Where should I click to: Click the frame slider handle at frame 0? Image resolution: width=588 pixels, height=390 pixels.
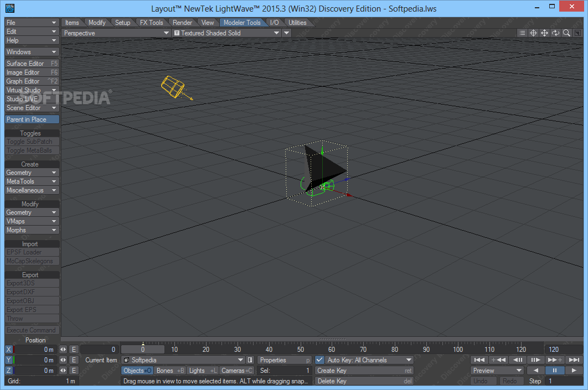coord(142,349)
